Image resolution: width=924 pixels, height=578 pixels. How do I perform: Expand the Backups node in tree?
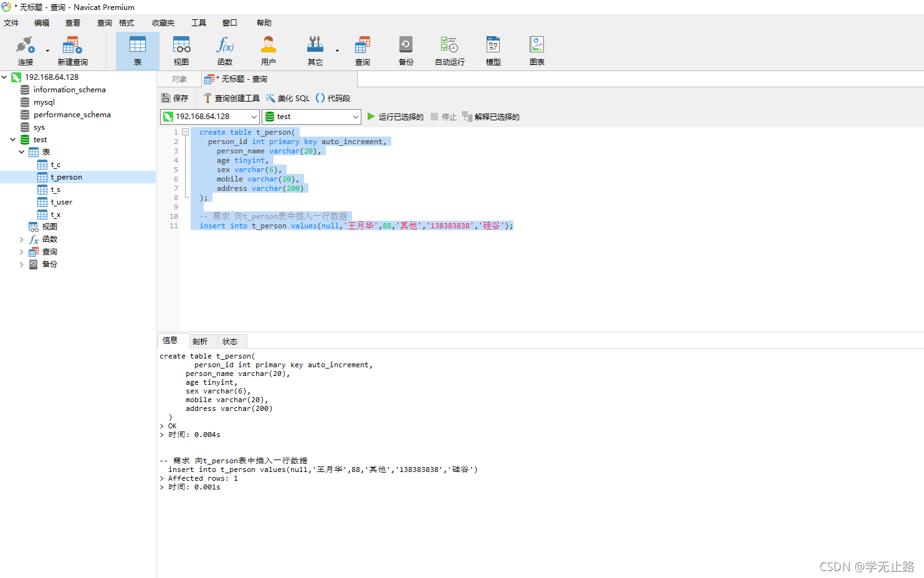(21, 264)
